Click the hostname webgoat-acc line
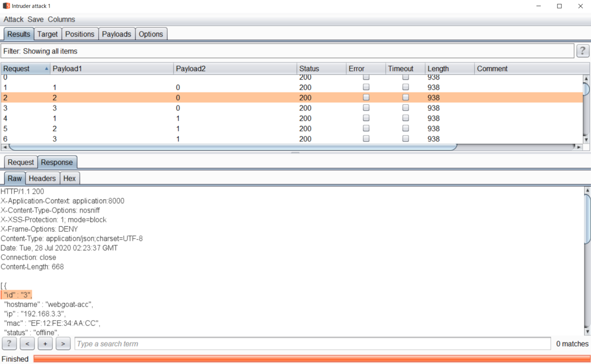This screenshot has width=591, height=364. [48, 304]
